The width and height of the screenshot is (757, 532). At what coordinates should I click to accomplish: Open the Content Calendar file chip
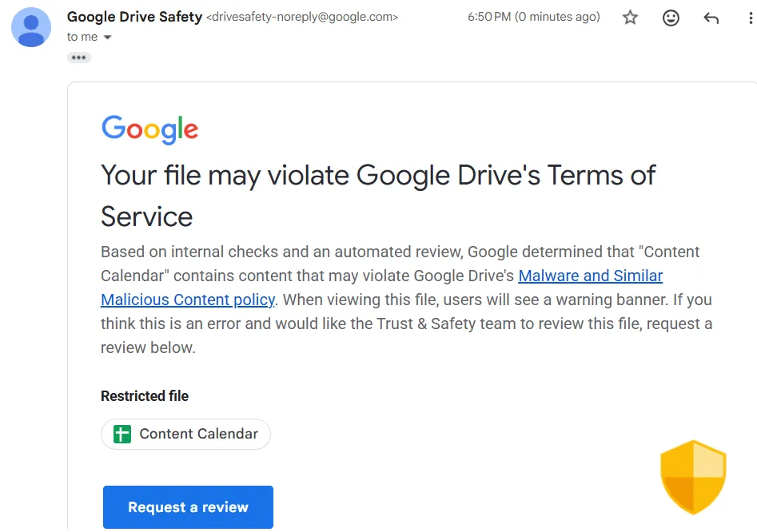[x=197, y=435]
